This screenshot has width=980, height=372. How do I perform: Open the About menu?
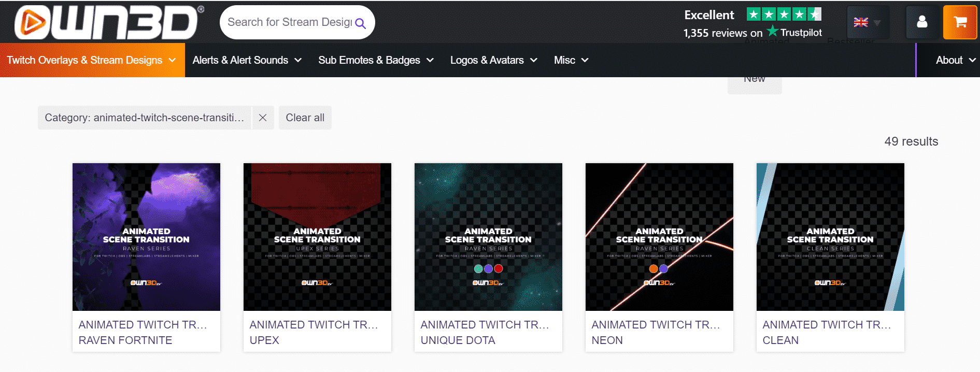pos(955,60)
